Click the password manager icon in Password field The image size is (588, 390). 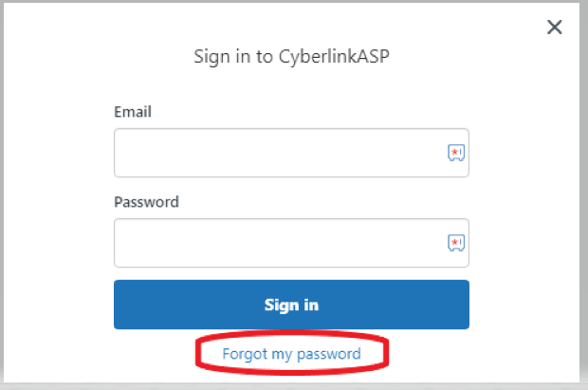[x=456, y=243]
